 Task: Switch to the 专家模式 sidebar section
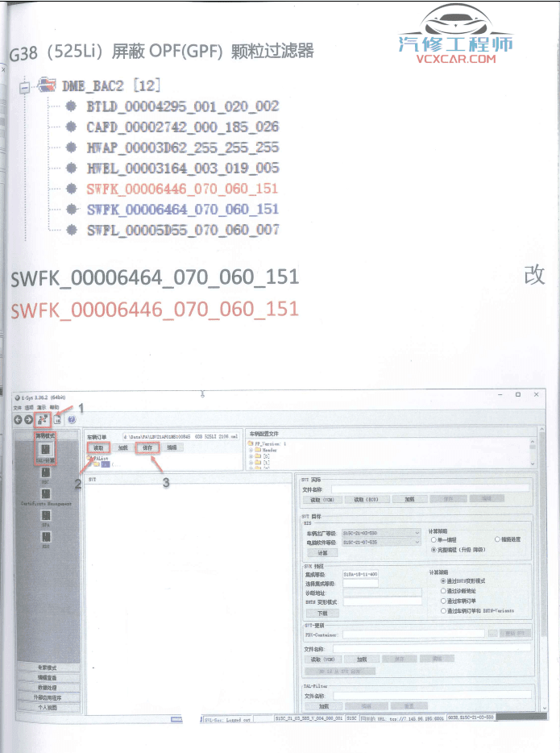tap(48, 668)
